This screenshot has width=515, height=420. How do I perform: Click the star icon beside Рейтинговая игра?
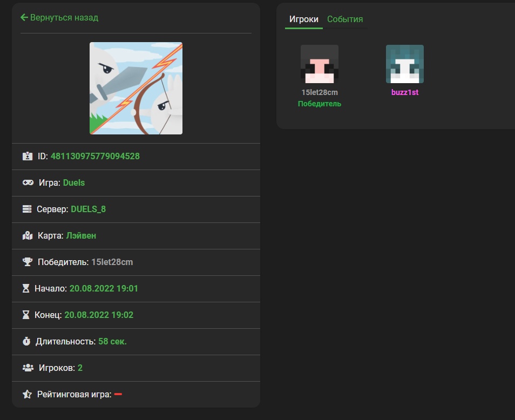(27, 395)
